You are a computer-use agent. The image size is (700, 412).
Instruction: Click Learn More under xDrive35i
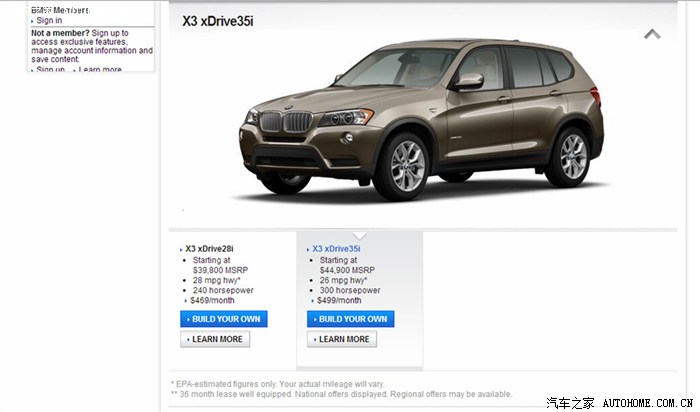coord(342,339)
